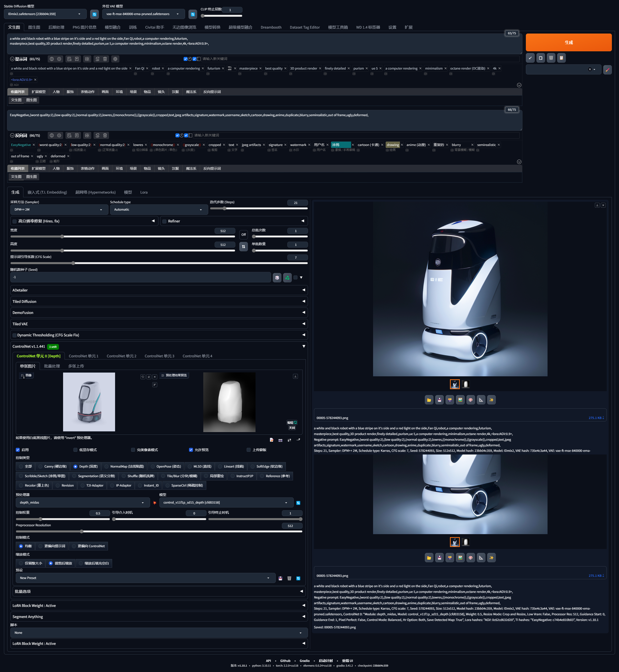Click the dice icon to randomize the seed
The image size is (619, 672).
tap(277, 277)
